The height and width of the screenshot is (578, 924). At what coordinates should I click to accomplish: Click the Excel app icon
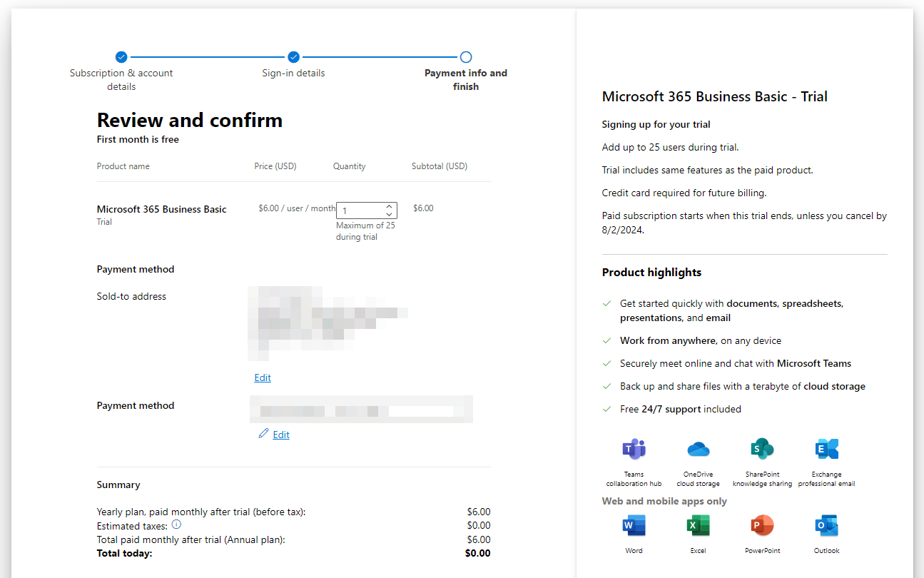pos(698,526)
